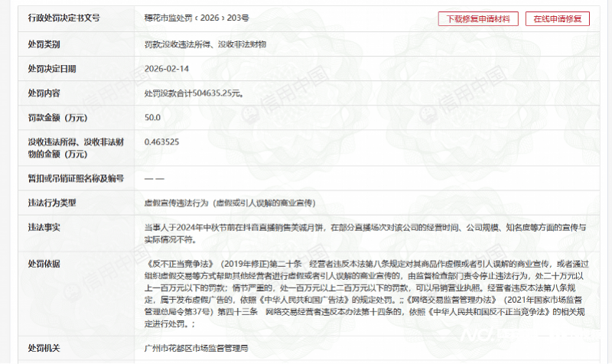Click the 罚款金额（万元） row label
This screenshot has height=364, width=612.
coord(57,118)
